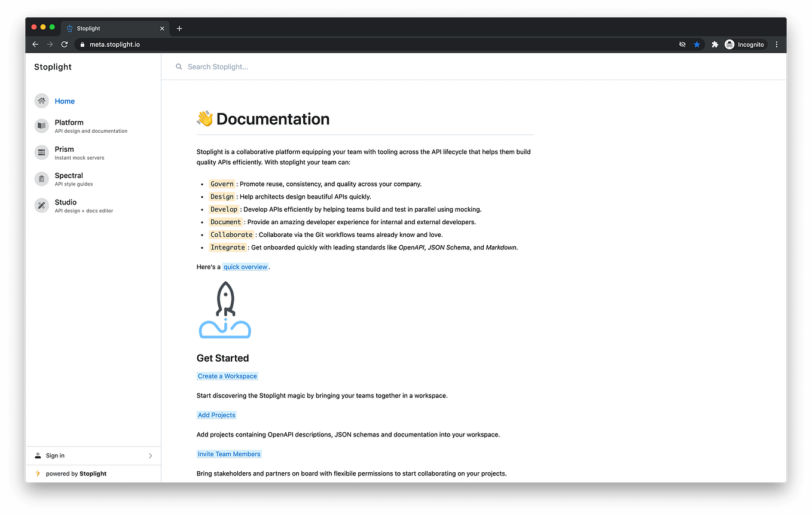Open the quick overview link
The image size is (812, 516).
[245, 267]
